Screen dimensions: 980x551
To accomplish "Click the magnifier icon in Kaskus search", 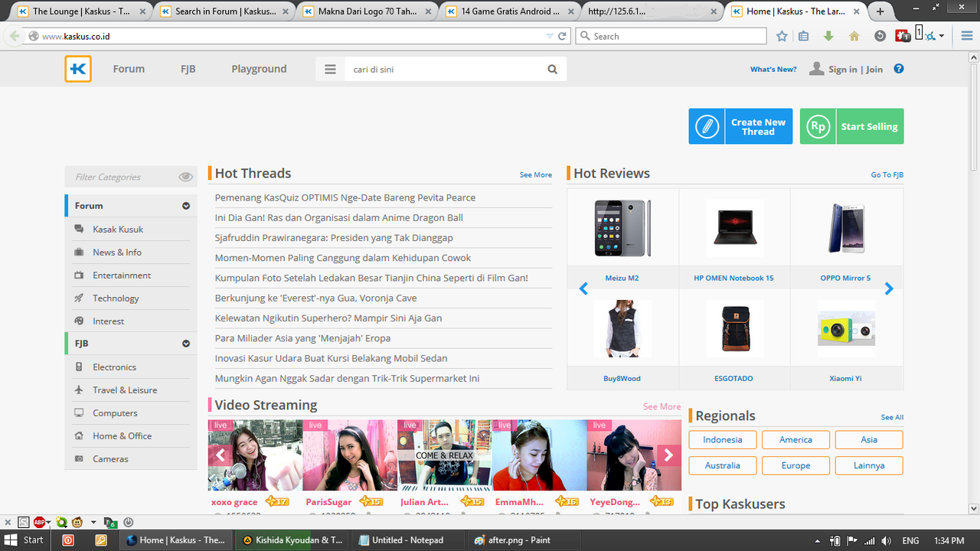I will 553,69.
